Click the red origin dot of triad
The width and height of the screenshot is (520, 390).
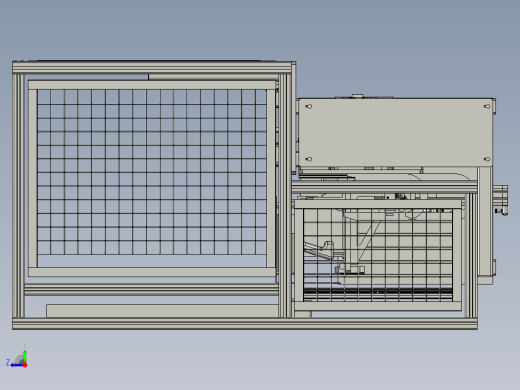pyautogui.click(x=25, y=365)
